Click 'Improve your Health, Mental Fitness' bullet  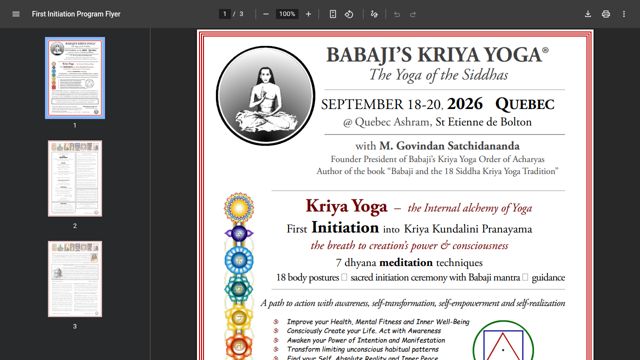378,322
